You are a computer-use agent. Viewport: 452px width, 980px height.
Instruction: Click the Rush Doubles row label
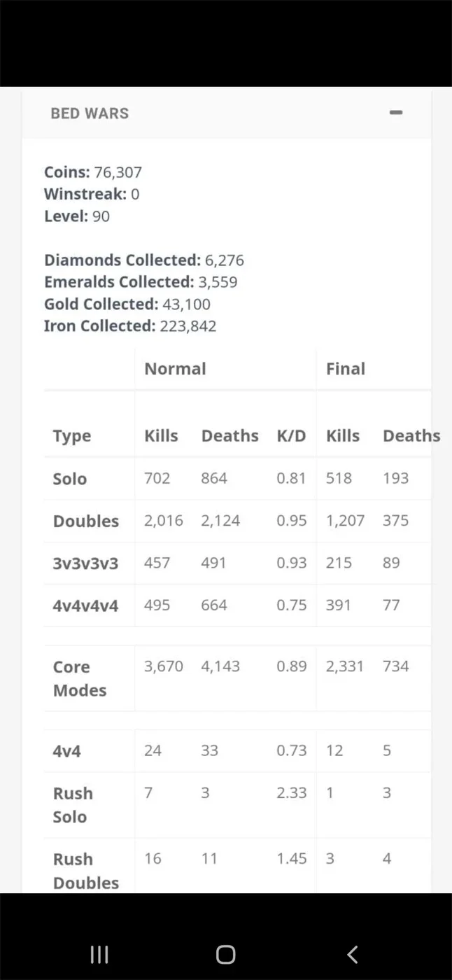point(86,871)
